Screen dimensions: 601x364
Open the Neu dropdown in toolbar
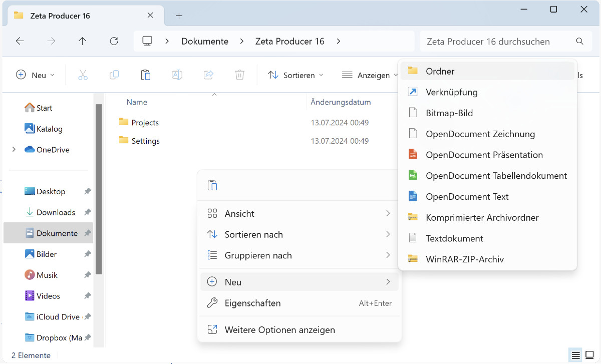[x=35, y=75]
